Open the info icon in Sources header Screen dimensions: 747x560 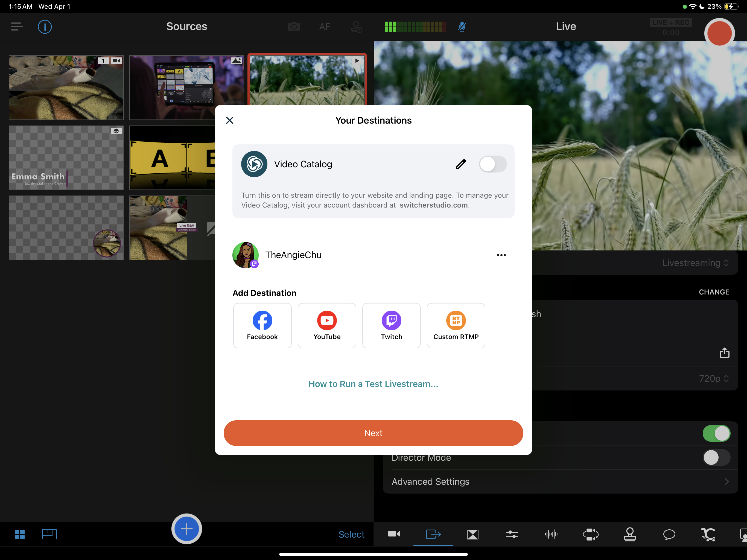tap(45, 27)
